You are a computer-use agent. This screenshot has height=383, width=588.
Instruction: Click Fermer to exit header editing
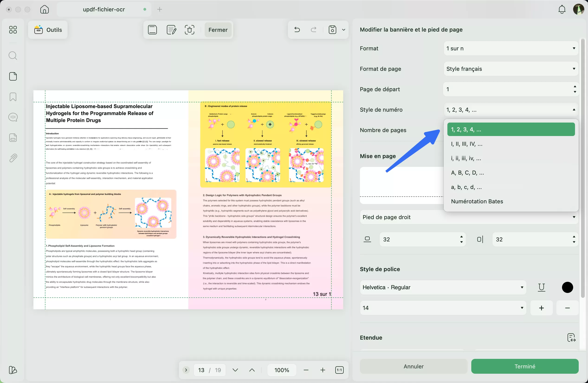[218, 30]
